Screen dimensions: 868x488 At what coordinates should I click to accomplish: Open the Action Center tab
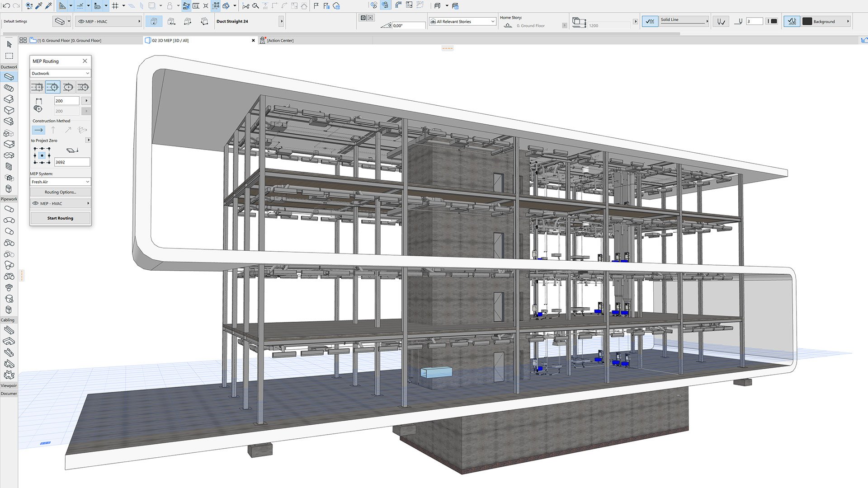point(280,40)
